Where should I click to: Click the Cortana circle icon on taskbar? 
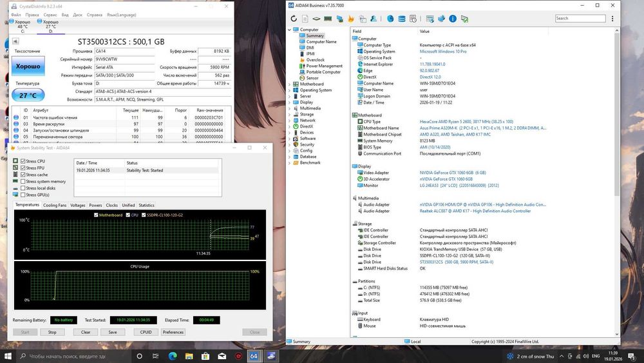[139, 356]
